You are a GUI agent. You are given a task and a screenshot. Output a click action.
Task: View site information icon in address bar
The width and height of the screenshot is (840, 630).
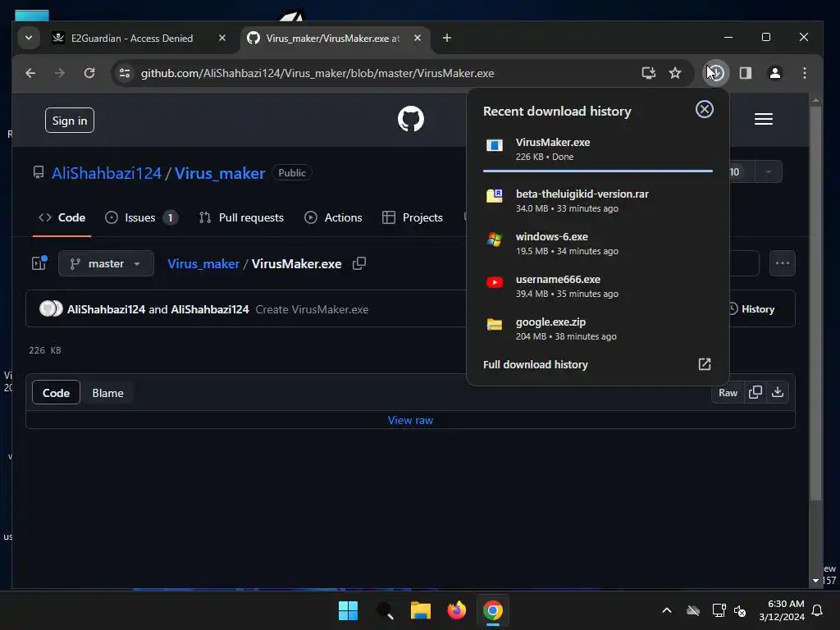coord(125,73)
